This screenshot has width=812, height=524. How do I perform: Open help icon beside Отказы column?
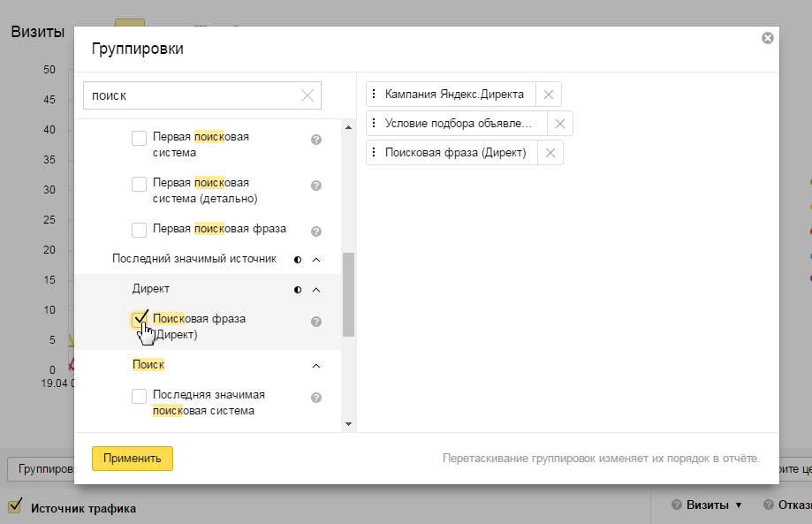tap(769, 505)
